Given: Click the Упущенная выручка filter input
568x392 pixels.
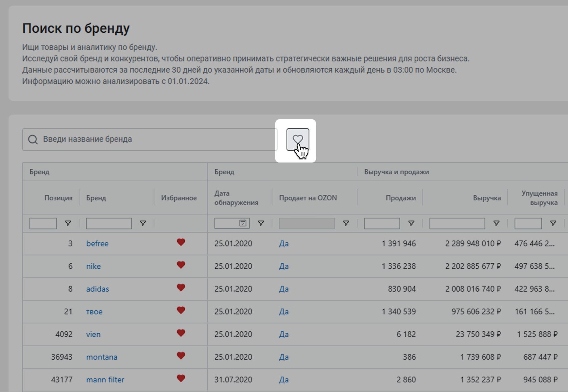Looking at the screenshot, I should pyautogui.click(x=528, y=223).
